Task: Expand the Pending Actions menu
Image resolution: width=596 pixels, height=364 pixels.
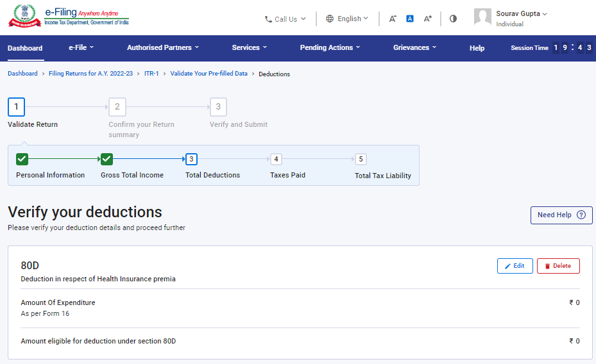Action: [x=330, y=47]
